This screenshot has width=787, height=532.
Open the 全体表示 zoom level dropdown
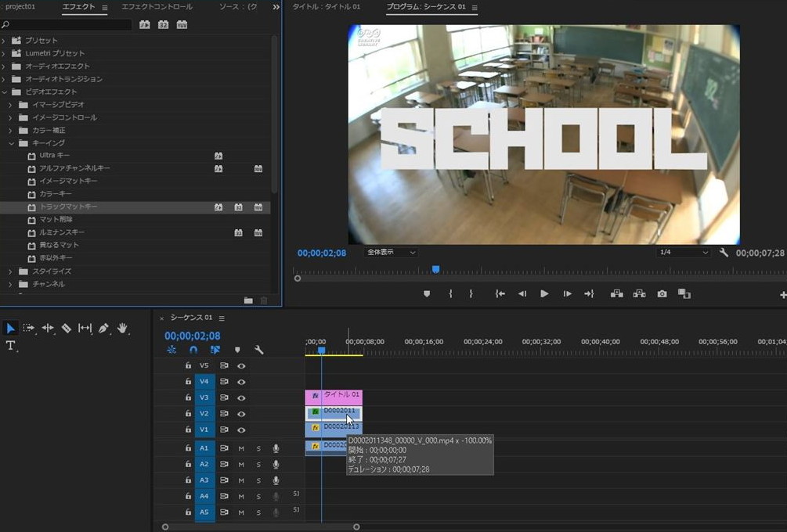point(391,253)
